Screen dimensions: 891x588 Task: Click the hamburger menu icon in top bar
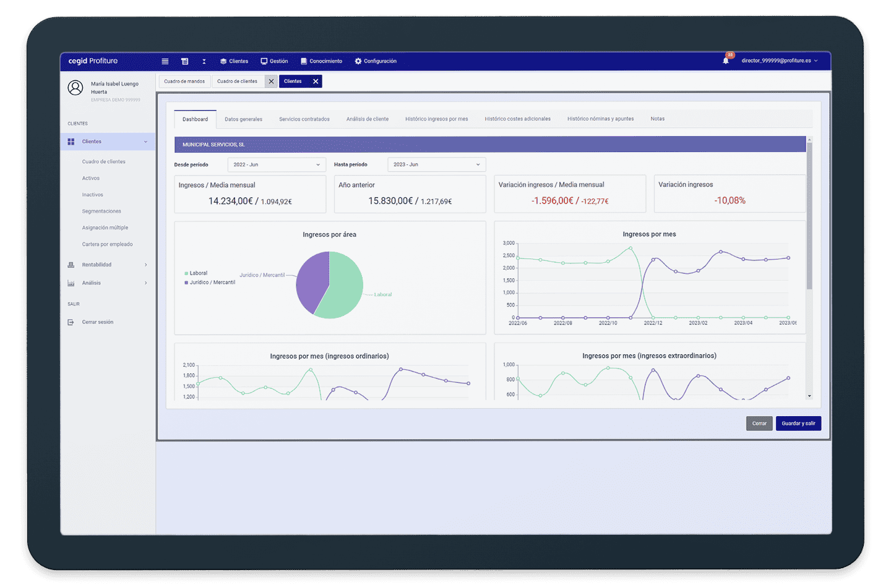(165, 61)
